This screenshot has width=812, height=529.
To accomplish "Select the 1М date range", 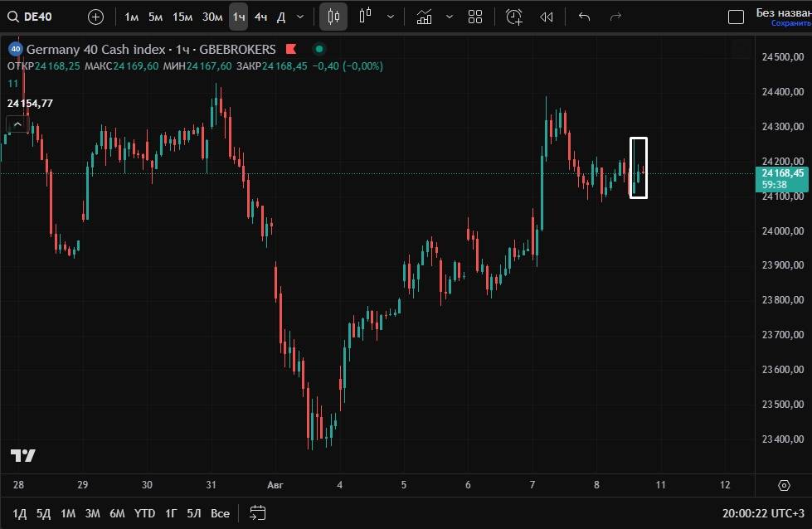I will click(68, 513).
